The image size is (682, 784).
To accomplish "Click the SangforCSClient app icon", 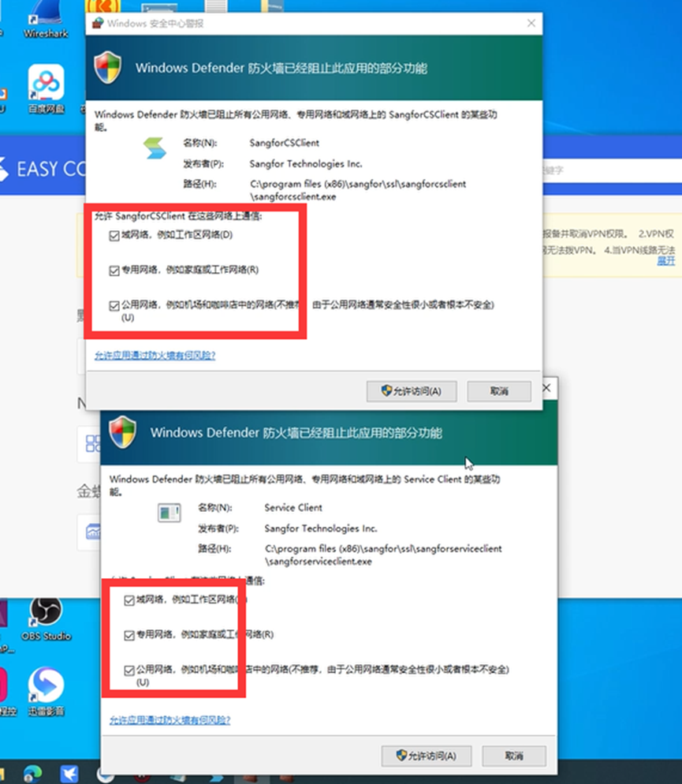I will coord(151,149).
